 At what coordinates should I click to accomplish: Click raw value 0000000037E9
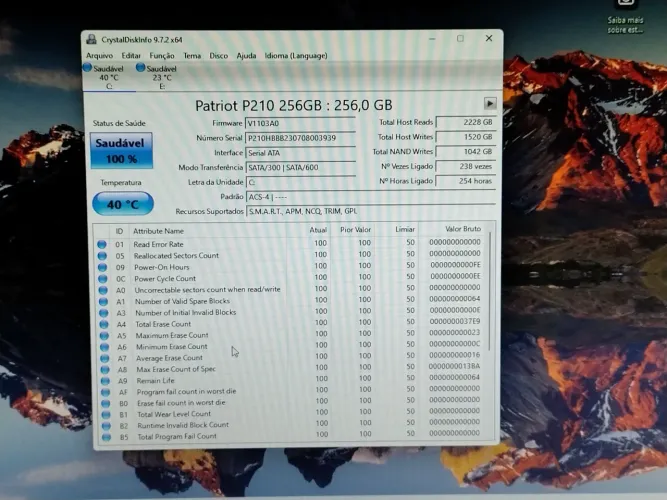[455, 321]
